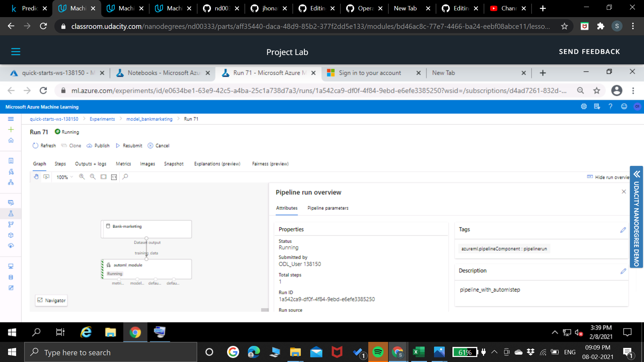Open Azure ML settings gear icon

coord(584,106)
